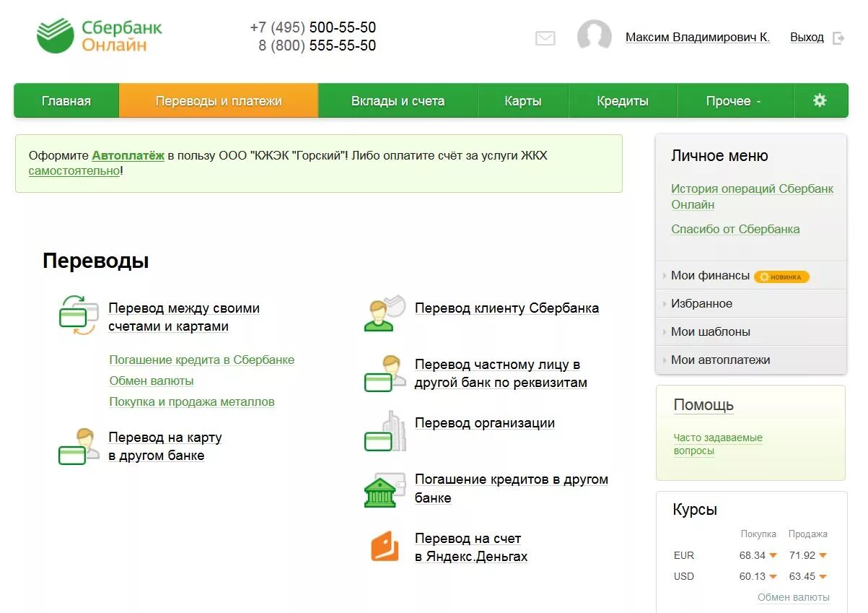Click the exit door icon

pyautogui.click(x=838, y=38)
